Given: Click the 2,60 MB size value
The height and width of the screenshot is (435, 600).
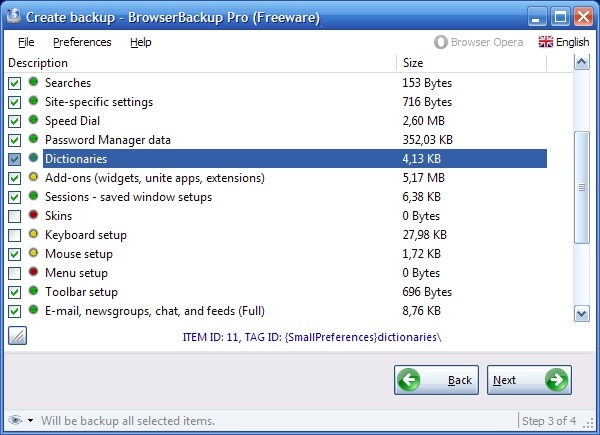Looking at the screenshot, I should point(424,121).
